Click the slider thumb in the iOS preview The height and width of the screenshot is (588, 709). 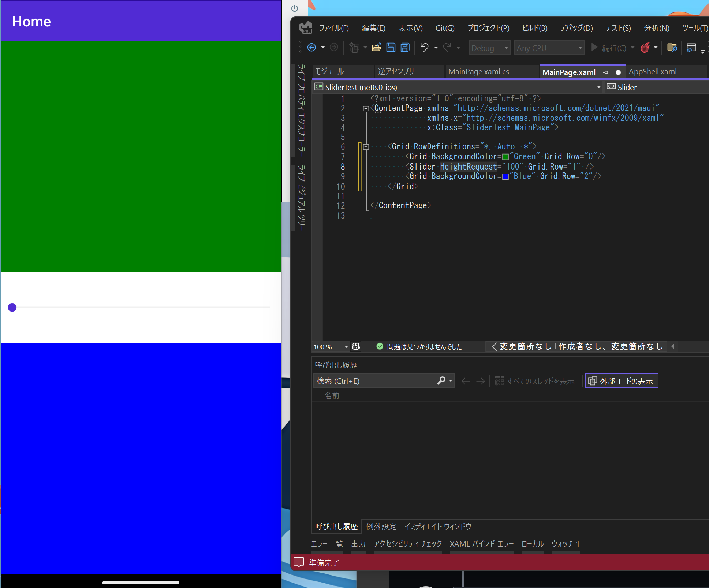pos(12,308)
